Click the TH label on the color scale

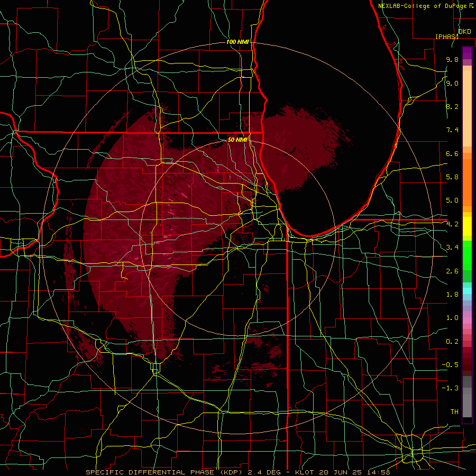pyautogui.click(x=454, y=412)
